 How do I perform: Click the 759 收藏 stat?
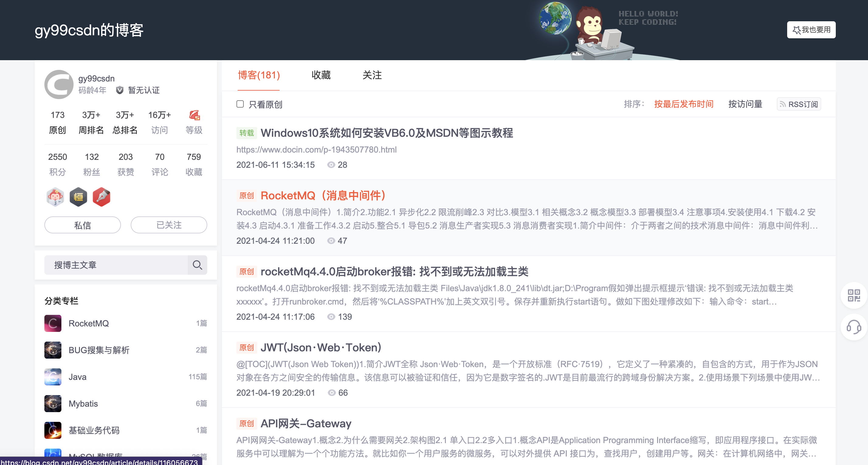(194, 164)
